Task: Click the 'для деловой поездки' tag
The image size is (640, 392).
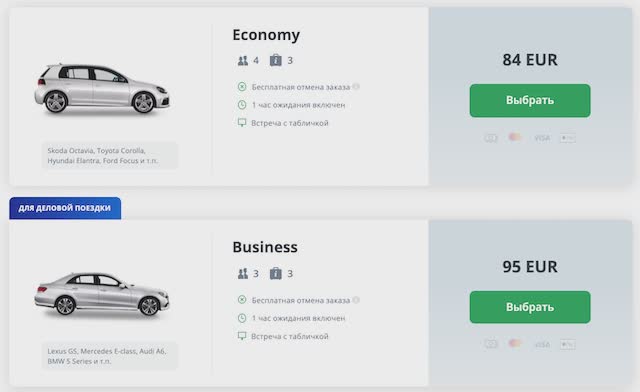Action: (65, 208)
